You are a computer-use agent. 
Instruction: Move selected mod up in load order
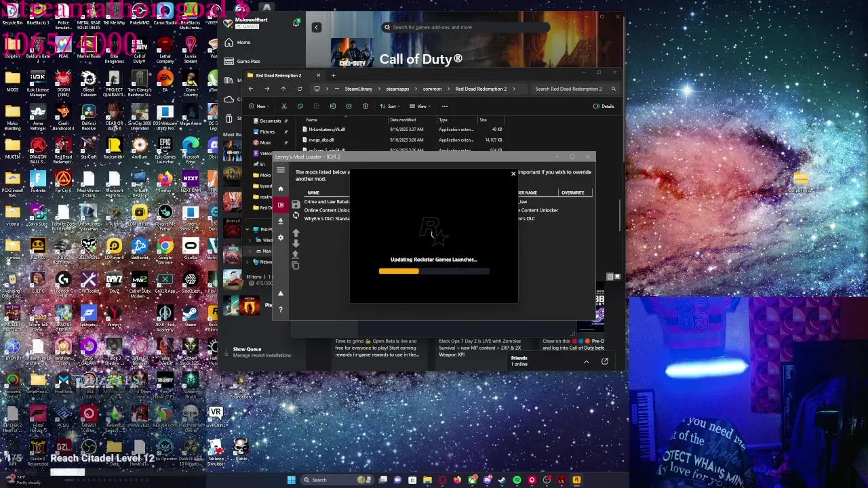tap(296, 233)
